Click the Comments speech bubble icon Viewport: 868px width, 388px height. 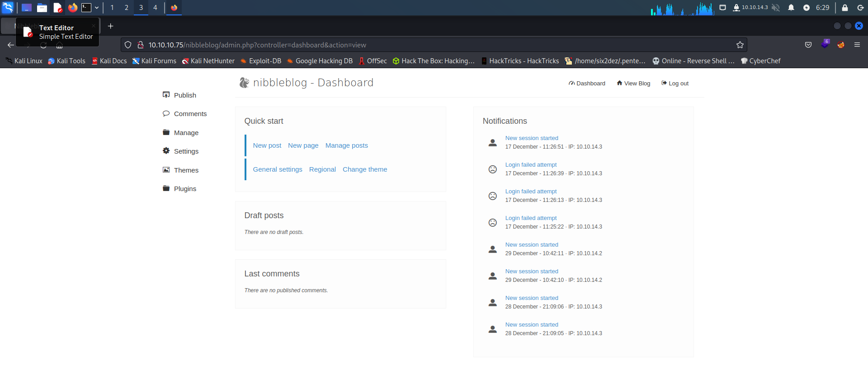(x=166, y=114)
